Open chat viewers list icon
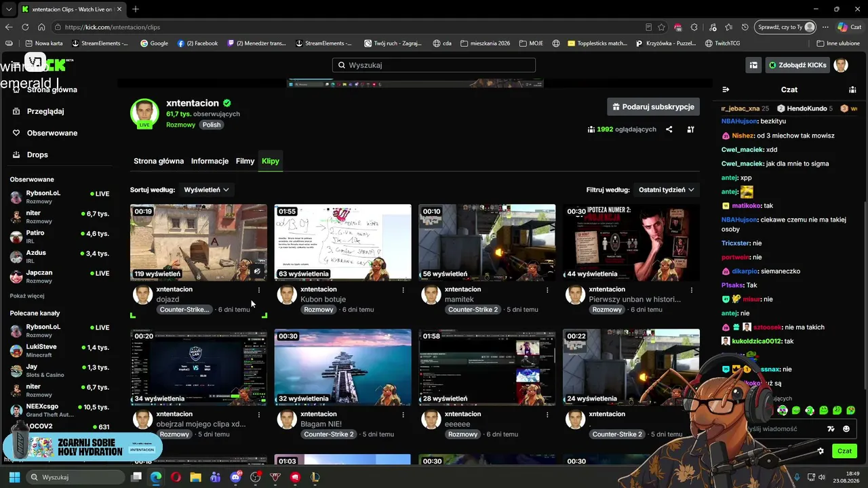Screen dimensions: 868x488 [x=852, y=89]
